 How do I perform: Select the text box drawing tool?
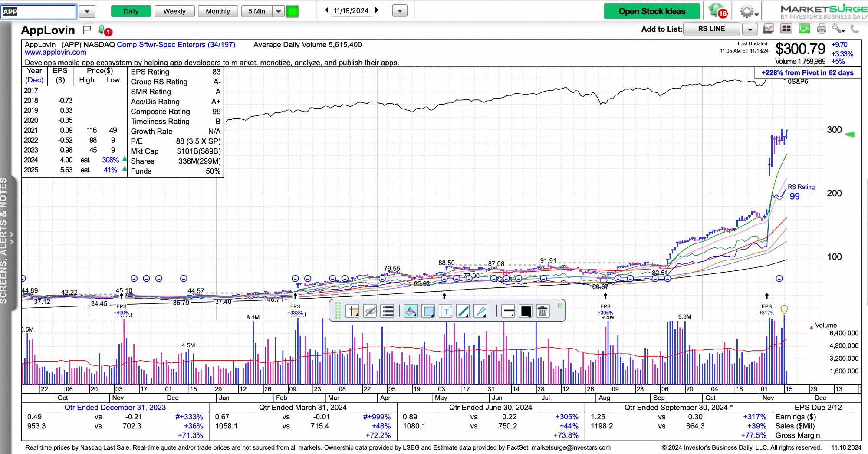[446, 311]
